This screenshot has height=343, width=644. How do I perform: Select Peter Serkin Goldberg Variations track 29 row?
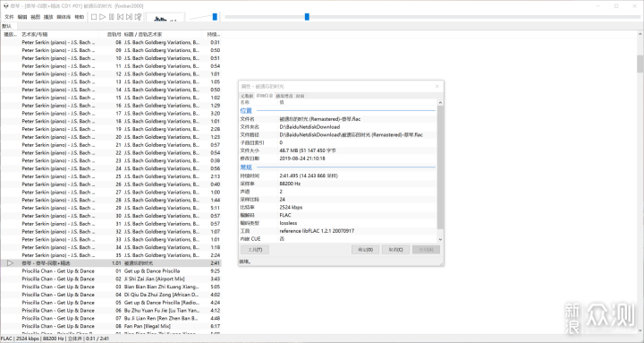click(111, 208)
